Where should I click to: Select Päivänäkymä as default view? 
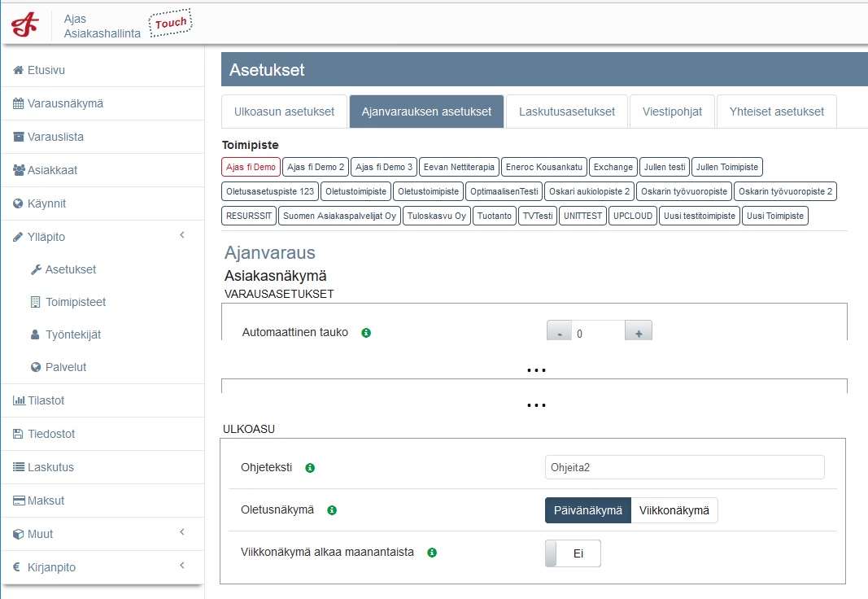coord(587,510)
